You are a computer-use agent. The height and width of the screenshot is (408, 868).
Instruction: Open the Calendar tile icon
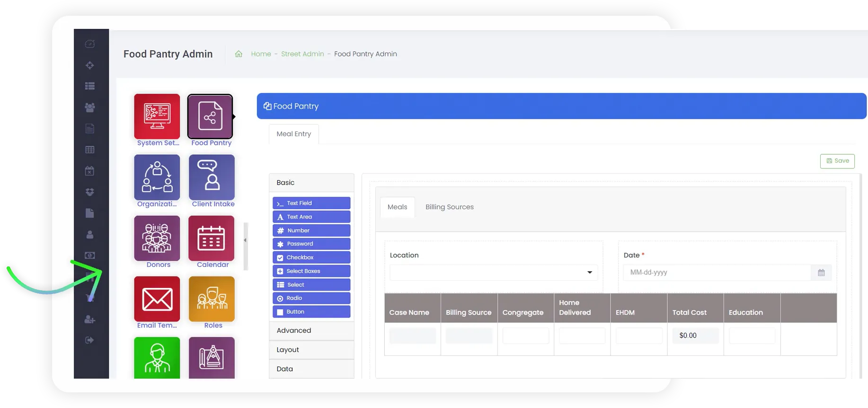(x=212, y=238)
